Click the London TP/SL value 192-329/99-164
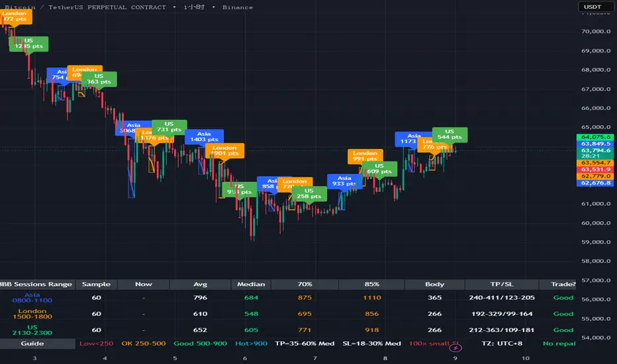This screenshot has width=617, height=364. [502, 314]
